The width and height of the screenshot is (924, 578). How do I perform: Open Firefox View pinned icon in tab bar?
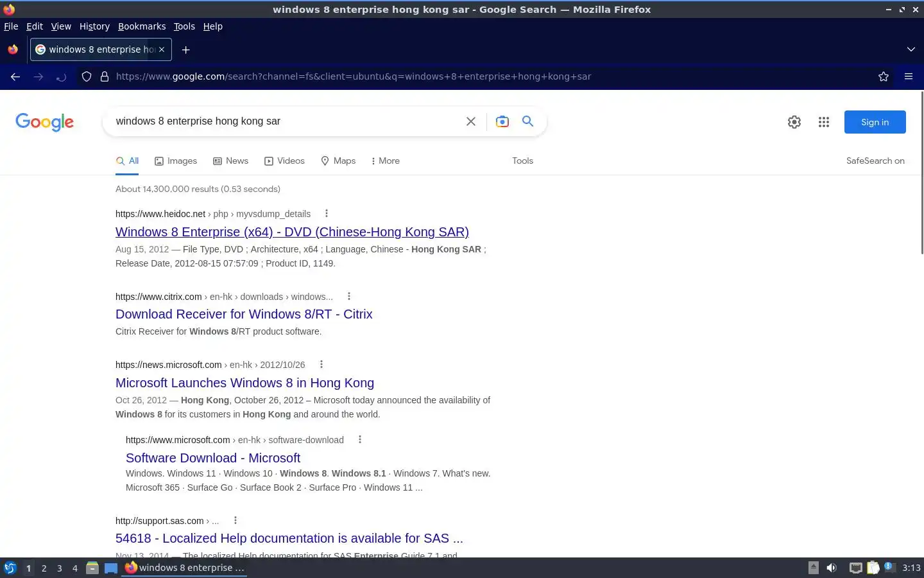click(x=13, y=49)
